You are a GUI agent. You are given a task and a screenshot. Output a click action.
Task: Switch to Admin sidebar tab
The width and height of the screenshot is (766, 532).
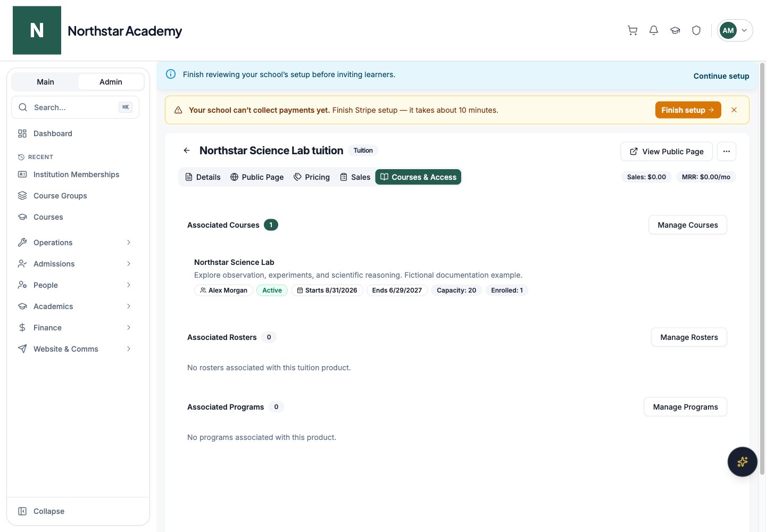pos(111,82)
